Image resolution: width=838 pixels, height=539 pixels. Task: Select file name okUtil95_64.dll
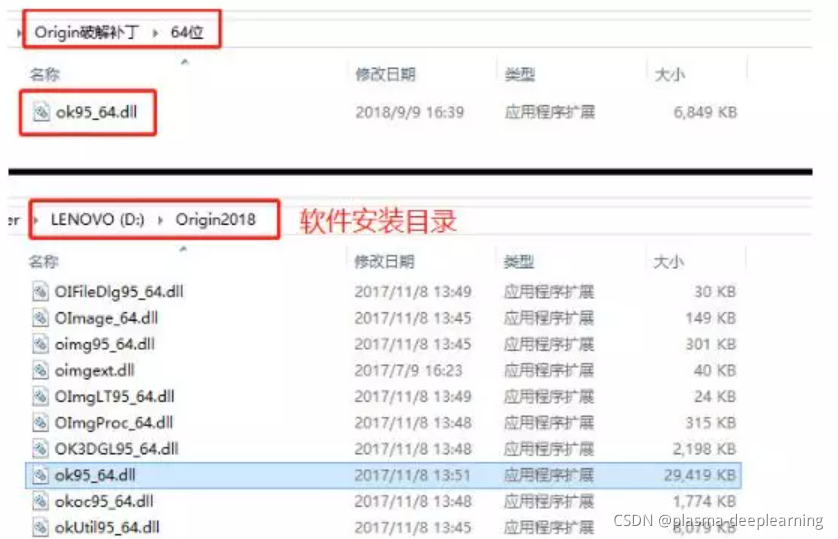coord(107,527)
